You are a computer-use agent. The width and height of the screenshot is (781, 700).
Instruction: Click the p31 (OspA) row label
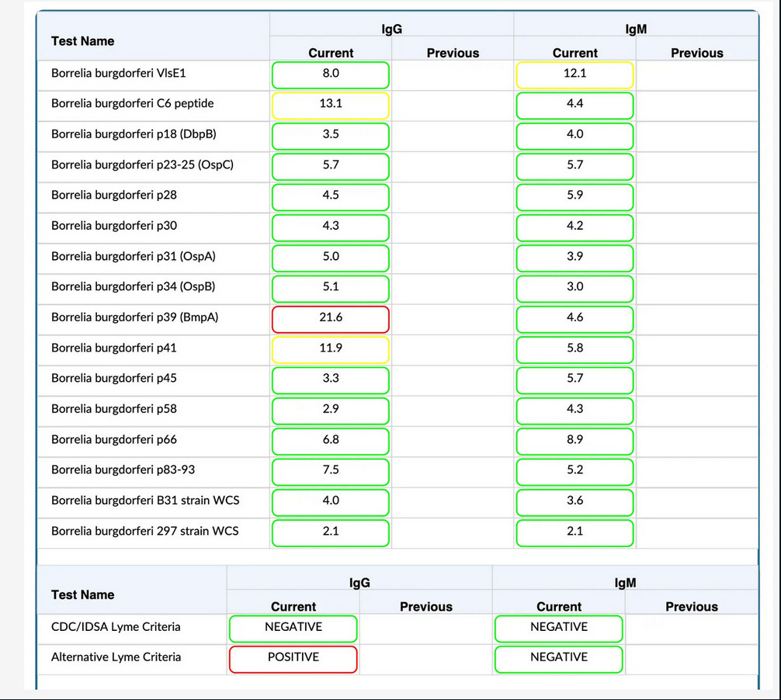(134, 256)
